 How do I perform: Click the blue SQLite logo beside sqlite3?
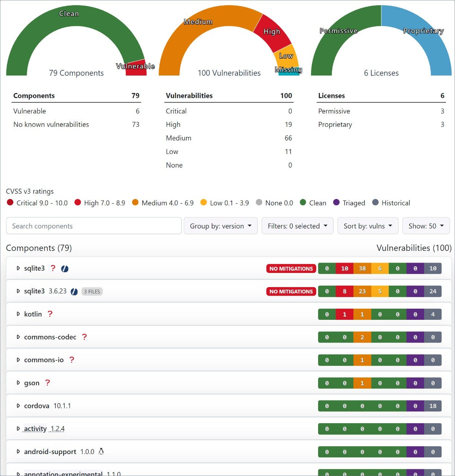pyautogui.click(x=65, y=268)
